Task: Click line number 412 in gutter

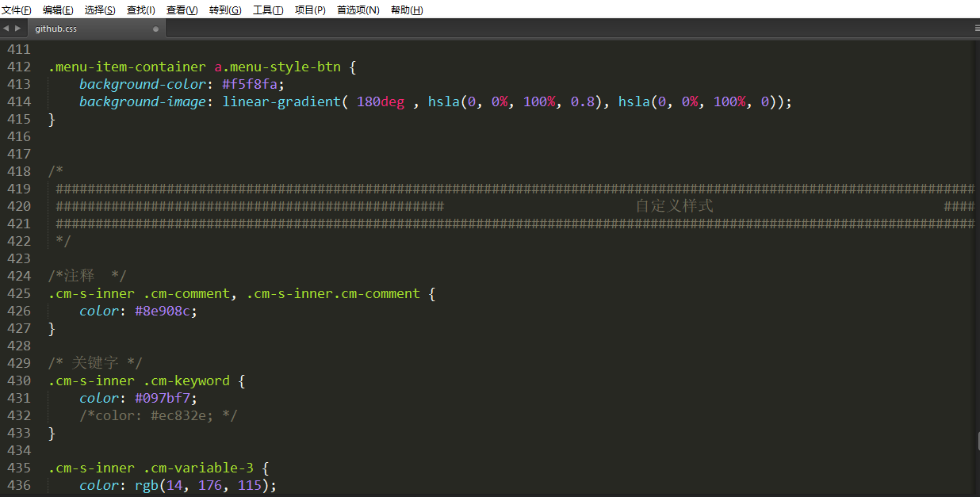Action: [x=19, y=67]
